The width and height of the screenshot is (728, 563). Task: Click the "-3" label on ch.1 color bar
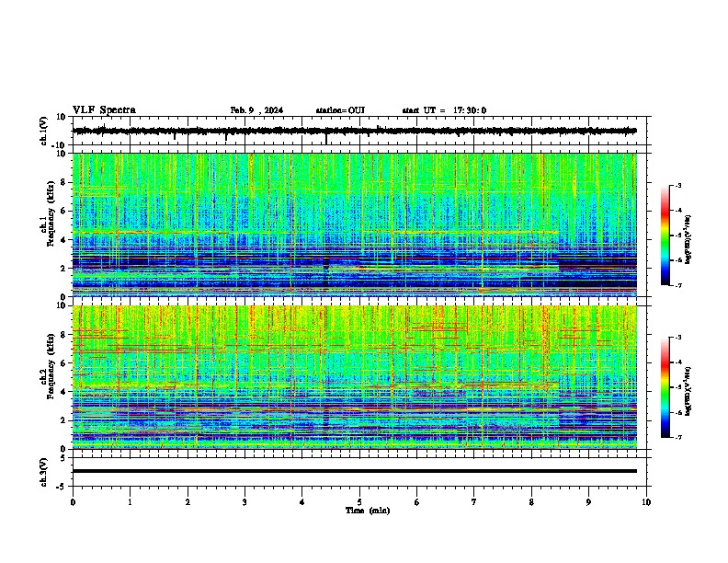(x=678, y=185)
